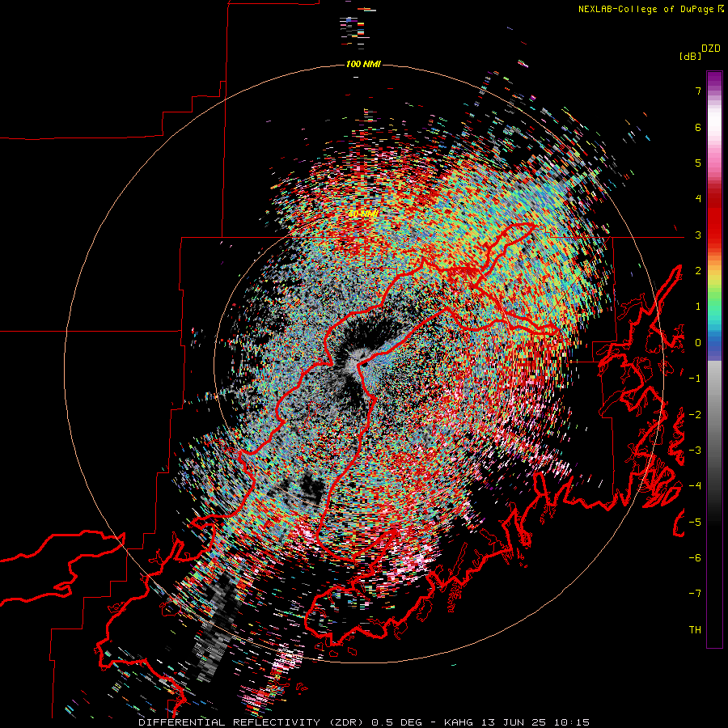This screenshot has height=728, width=728.
Task: Select the 0 dB scale label
Action: (x=698, y=343)
